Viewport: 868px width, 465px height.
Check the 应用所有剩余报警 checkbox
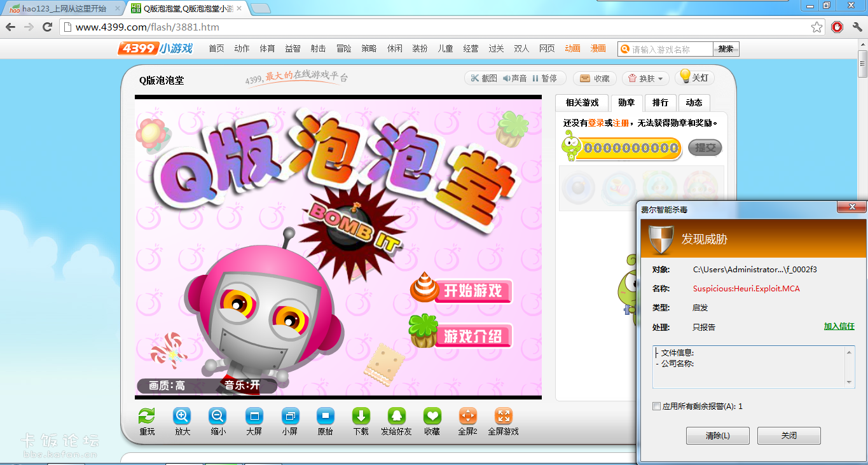656,406
